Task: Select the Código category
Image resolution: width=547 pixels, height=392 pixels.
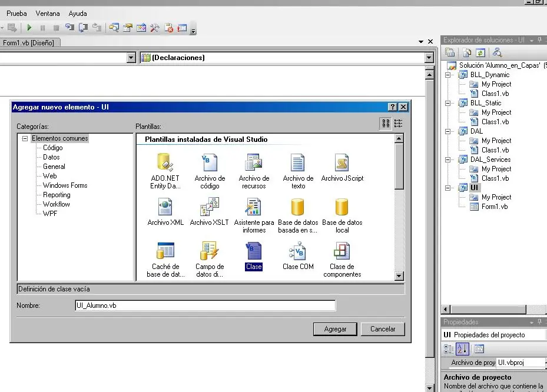Action: pos(52,148)
